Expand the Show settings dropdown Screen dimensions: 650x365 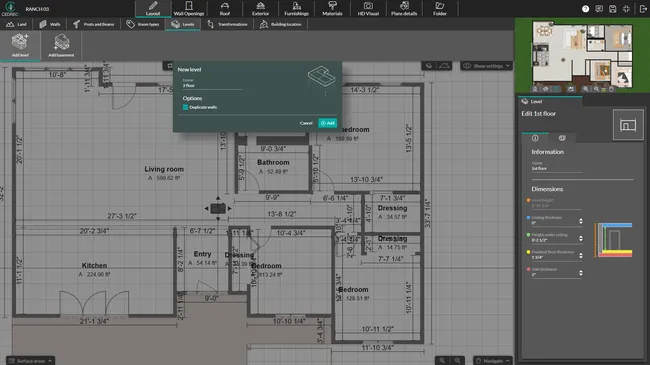click(487, 66)
